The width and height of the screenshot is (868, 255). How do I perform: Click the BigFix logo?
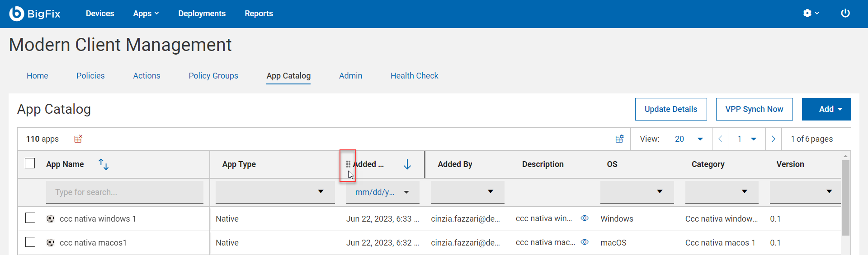pyautogui.click(x=35, y=14)
